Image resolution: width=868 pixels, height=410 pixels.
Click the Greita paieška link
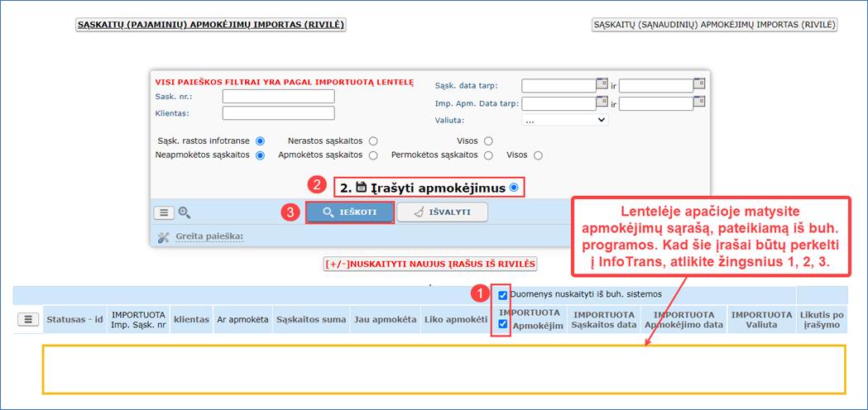pos(210,236)
